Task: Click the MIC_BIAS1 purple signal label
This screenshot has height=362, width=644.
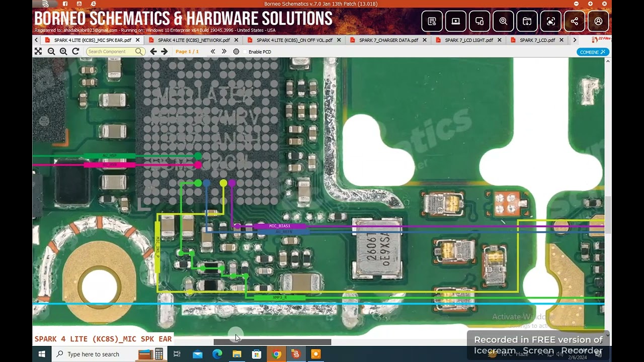Action: click(280, 226)
